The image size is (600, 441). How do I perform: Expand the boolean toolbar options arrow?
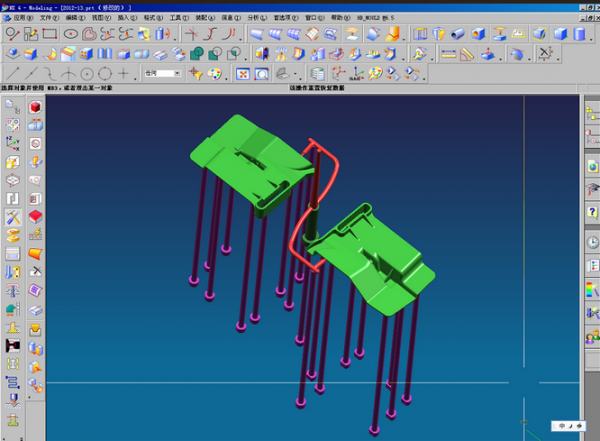pos(245,59)
